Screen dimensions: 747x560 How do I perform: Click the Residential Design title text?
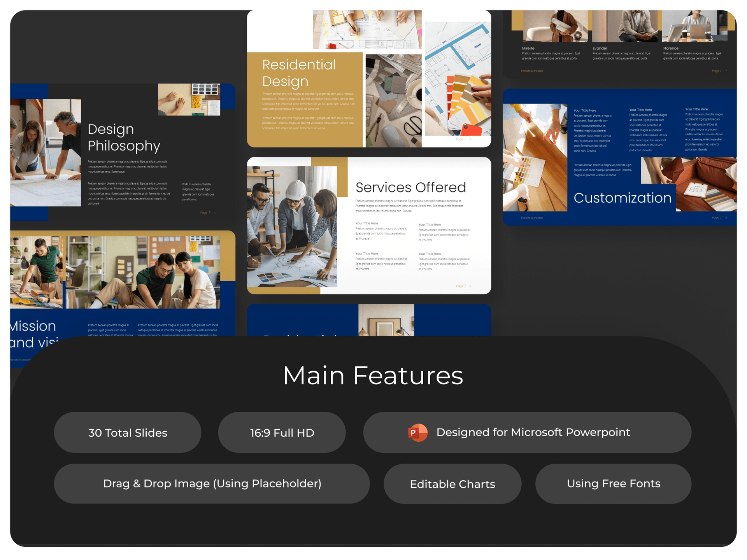click(299, 73)
